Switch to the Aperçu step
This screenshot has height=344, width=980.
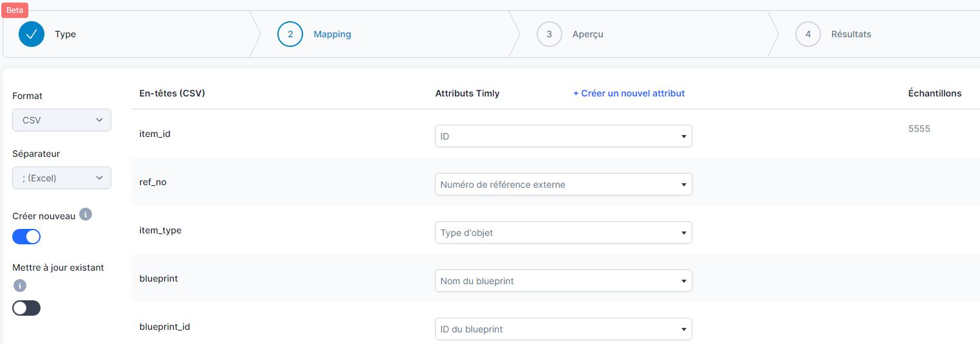coord(587,35)
